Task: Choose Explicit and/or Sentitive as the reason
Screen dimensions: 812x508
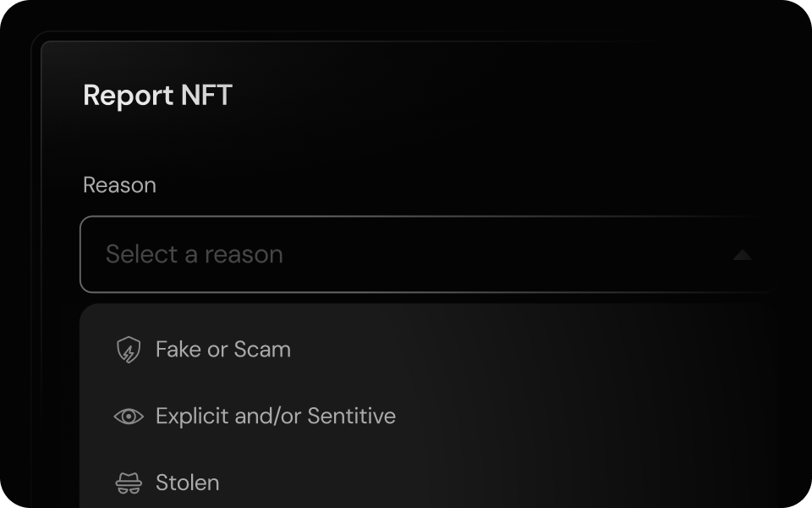Action: coord(274,416)
